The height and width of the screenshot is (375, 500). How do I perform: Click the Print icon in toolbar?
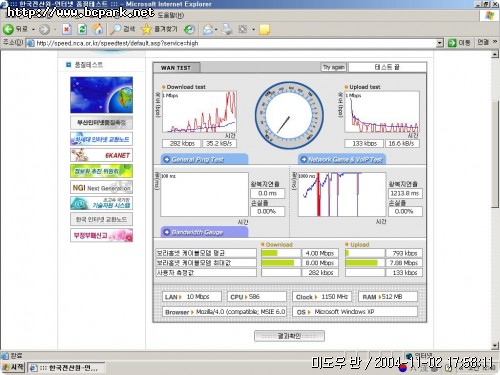pos(227,29)
